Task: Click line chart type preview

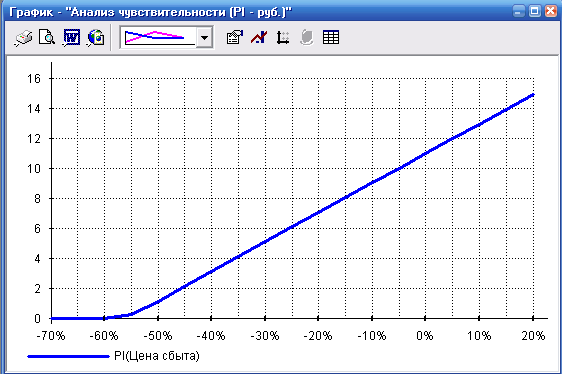Action: (159, 37)
